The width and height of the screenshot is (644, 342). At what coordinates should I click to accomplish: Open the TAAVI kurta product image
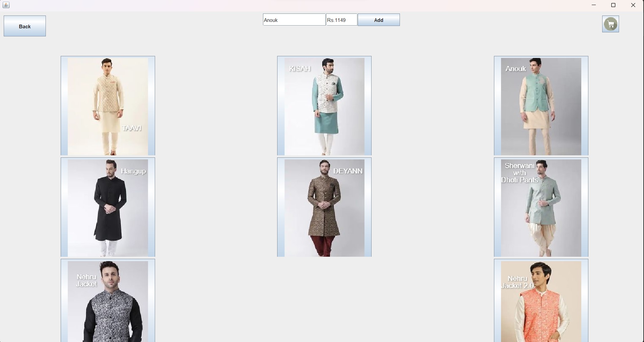(107, 105)
